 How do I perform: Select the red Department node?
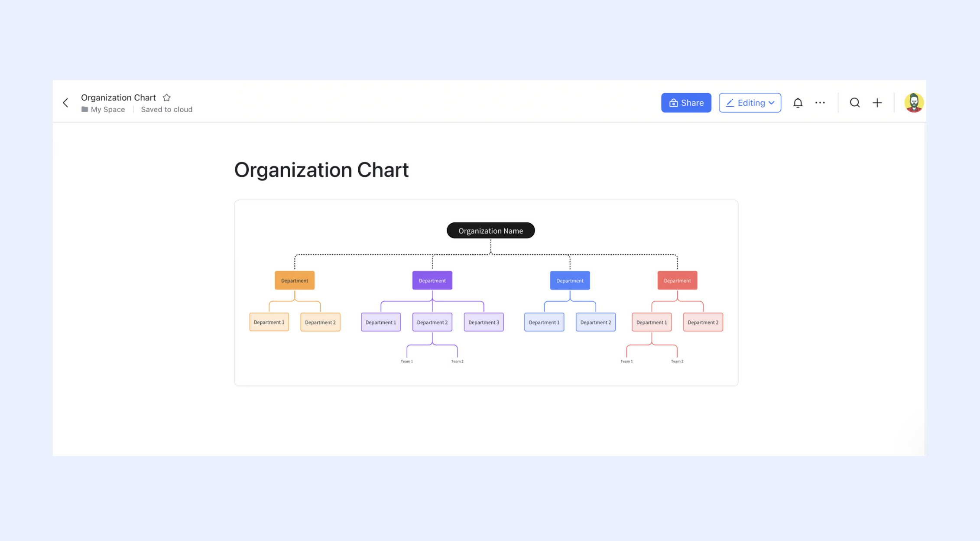pyautogui.click(x=677, y=280)
